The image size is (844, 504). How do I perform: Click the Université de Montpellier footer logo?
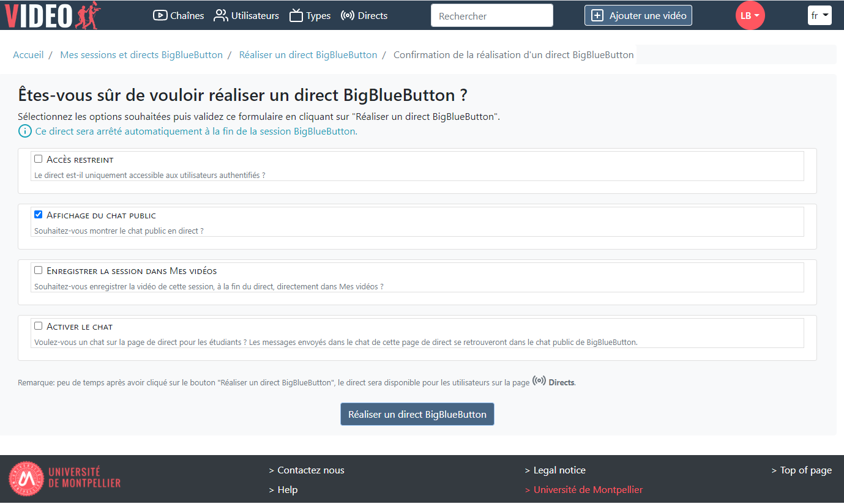65,478
